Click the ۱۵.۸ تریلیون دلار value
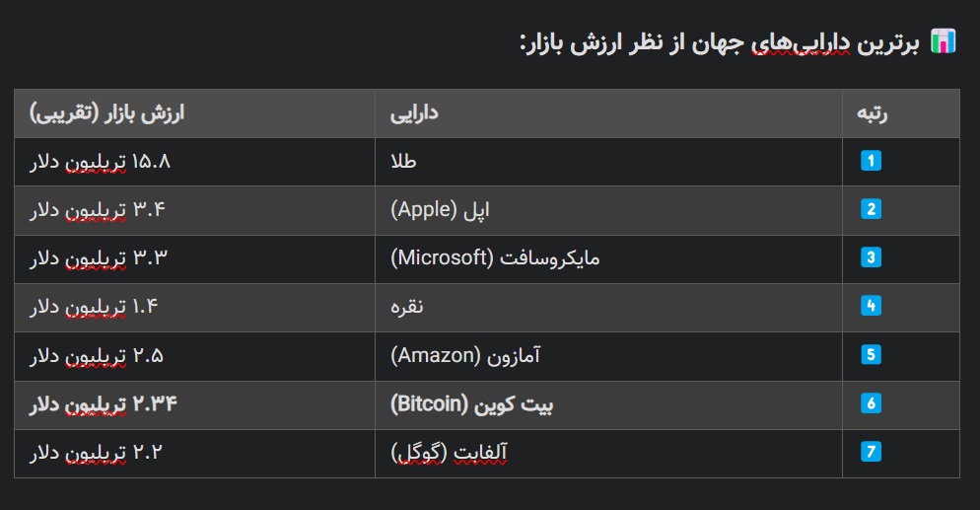Viewport: 980px width, 510px height. 100,162
